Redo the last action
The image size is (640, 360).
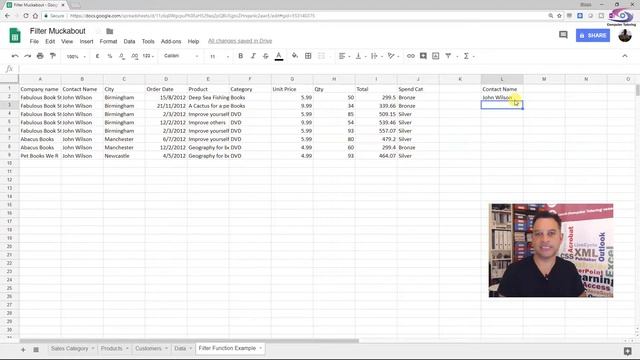click(27, 56)
